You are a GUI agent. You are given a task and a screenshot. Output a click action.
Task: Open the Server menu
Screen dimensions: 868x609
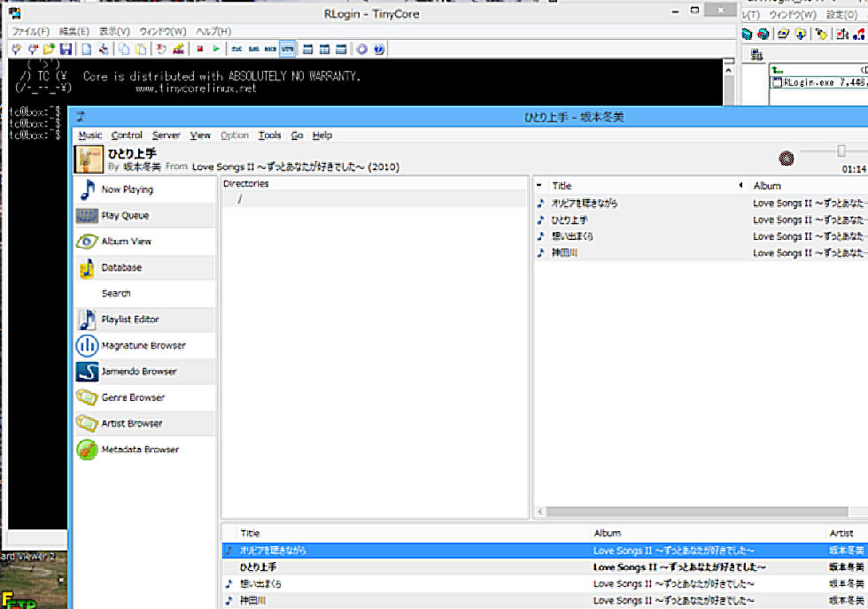(166, 135)
